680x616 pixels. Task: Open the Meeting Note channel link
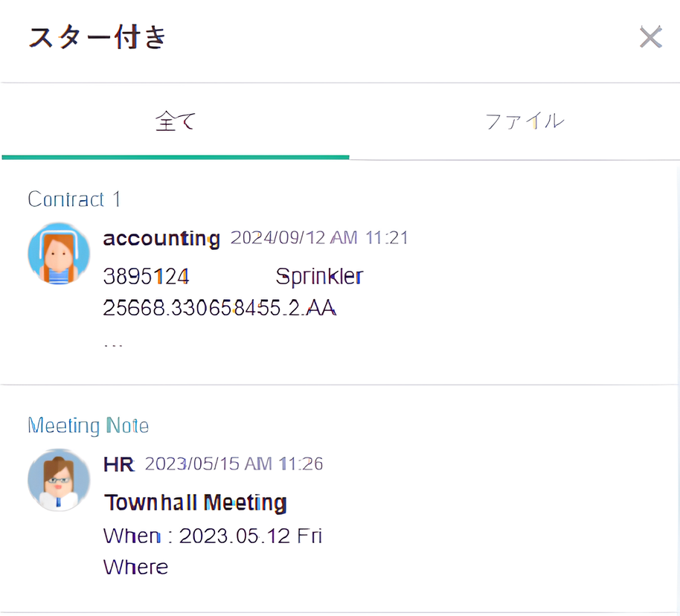[x=88, y=426]
